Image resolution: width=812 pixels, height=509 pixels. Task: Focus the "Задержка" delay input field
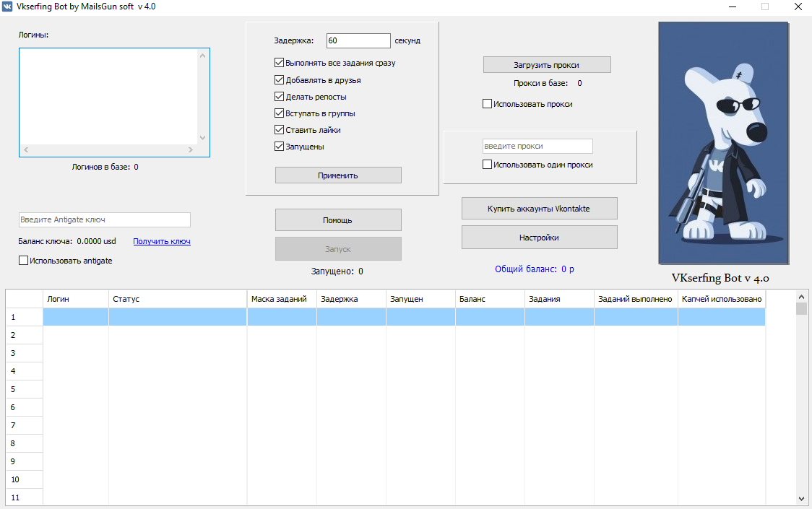(358, 40)
